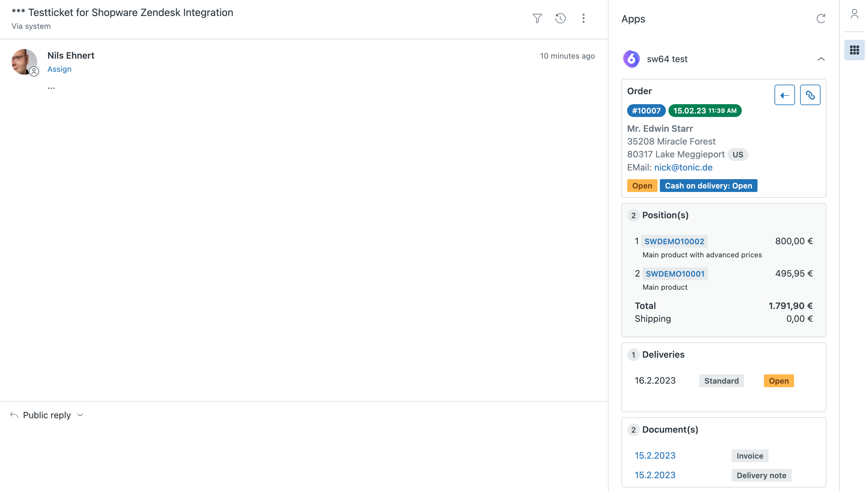Show ticket events history icon
The image size is (868, 491).
[x=561, y=18]
